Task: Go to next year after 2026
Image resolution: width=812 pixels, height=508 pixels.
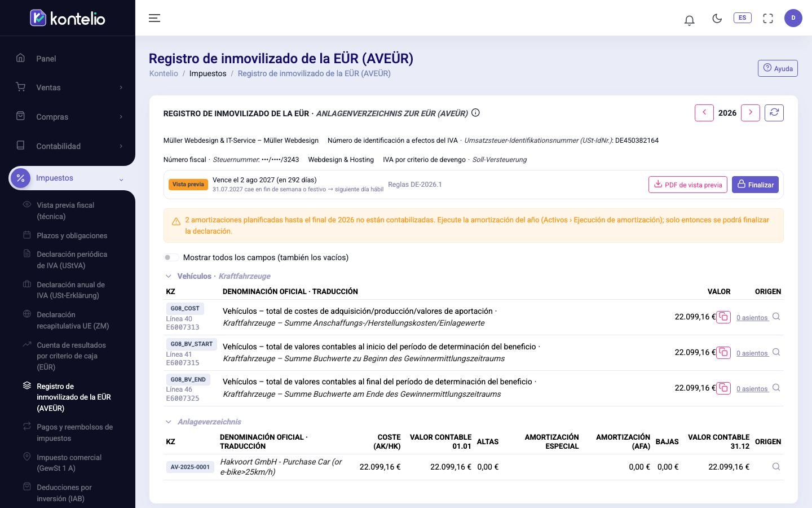Action: pyautogui.click(x=751, y=113)
